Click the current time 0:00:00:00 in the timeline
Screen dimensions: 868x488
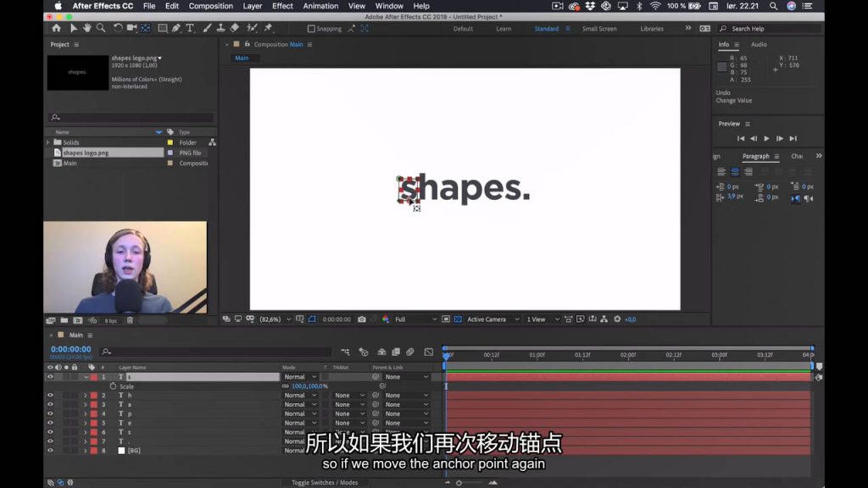tap(71, 349)
